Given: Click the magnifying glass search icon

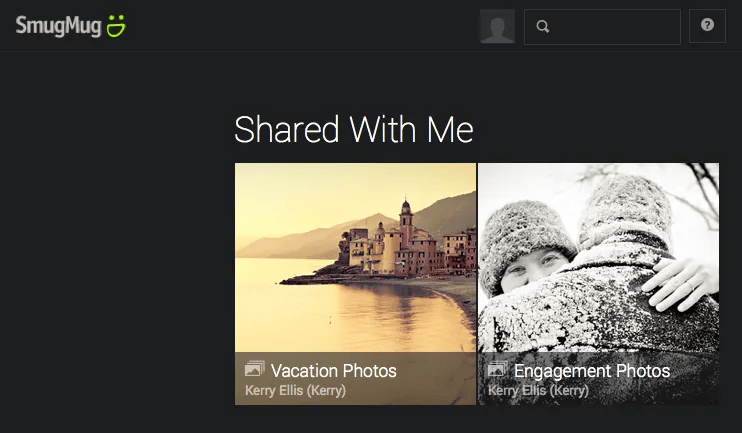Looking at the screenshot, I should click(543, 27).
